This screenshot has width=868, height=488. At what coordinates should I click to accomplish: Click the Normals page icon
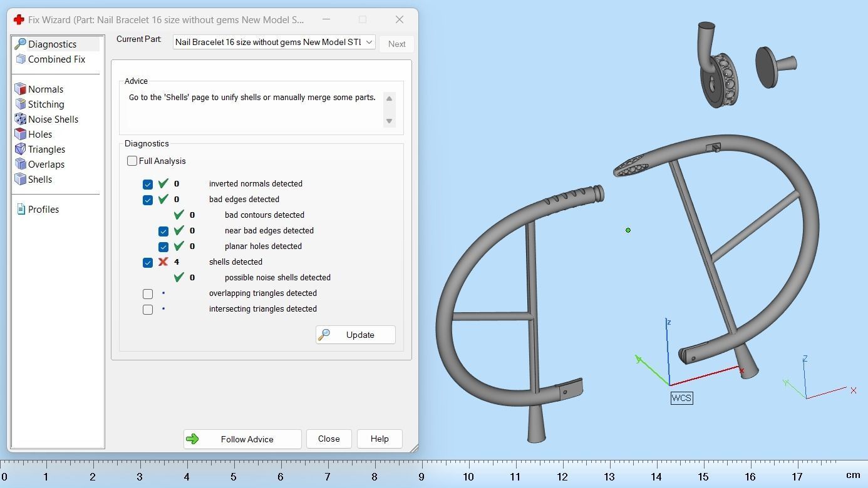click(20, 89)
